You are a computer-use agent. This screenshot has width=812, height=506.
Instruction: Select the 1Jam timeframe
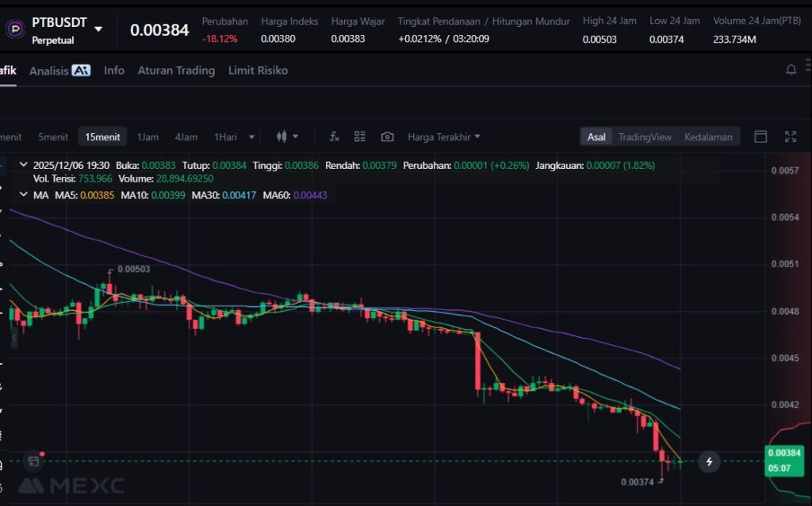pos(147,136)
